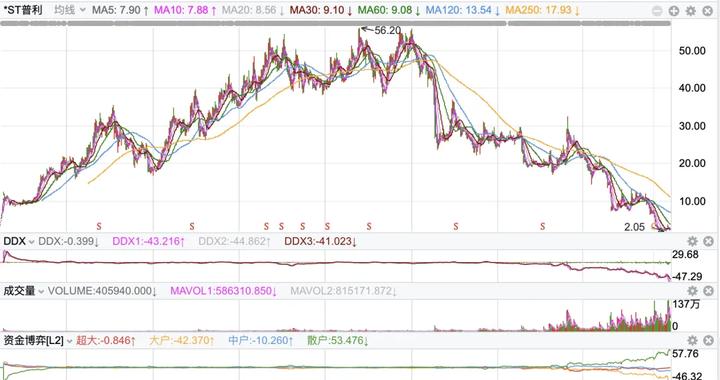Click the plus icon in the main chart header
Screen dimensions: 720x380
[x=674, y=11]
